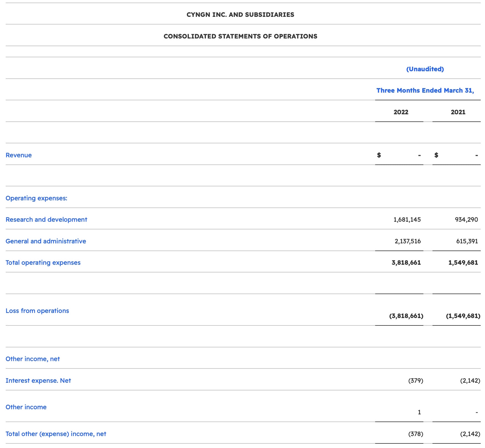Click the (Unaudited) header text
The height and width of the screenshot is (448, 485).
point(425,69)
